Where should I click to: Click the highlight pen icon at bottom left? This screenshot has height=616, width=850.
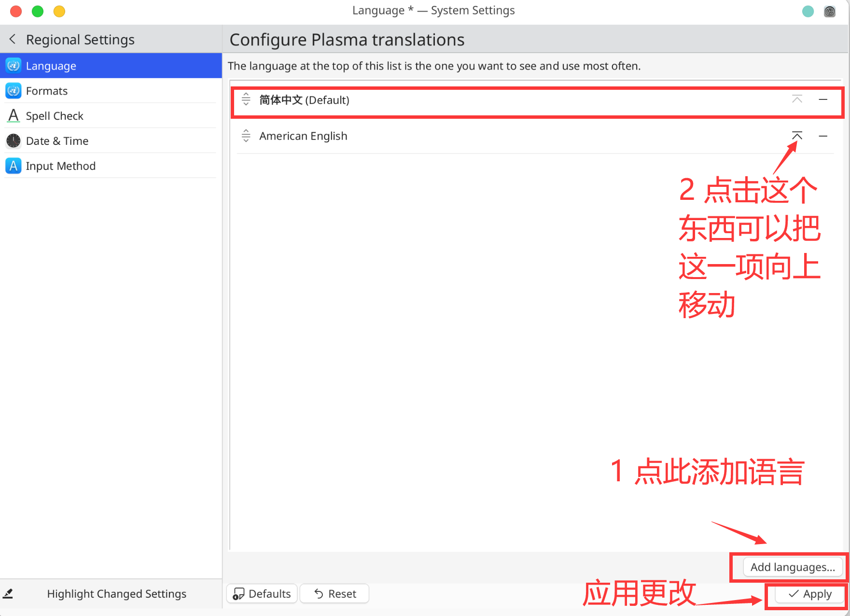(8, 594)
